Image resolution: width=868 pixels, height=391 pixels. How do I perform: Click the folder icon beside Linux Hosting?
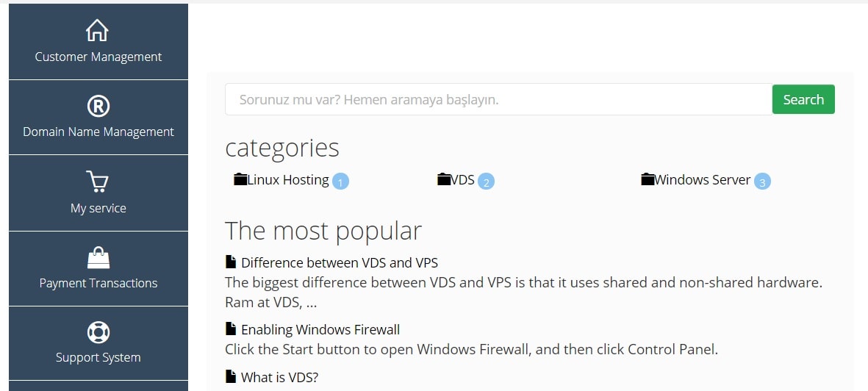pos(240,179)
